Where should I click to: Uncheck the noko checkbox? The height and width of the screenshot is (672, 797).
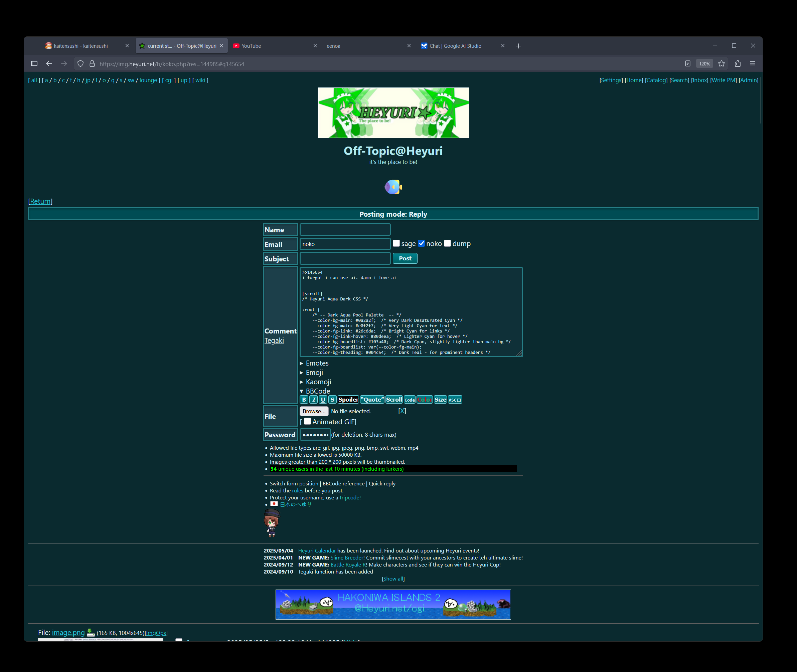[x=421, y=243]
